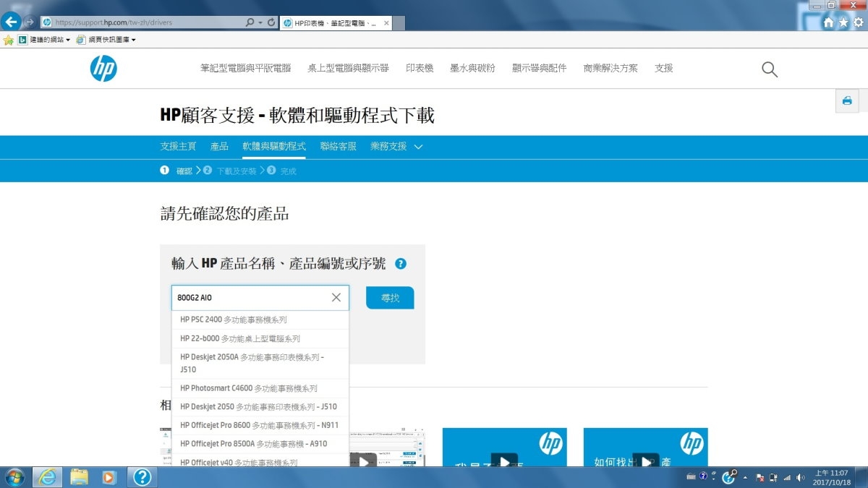Close the HP browser tab
The image size is (868, 488).
coord(386,23)
